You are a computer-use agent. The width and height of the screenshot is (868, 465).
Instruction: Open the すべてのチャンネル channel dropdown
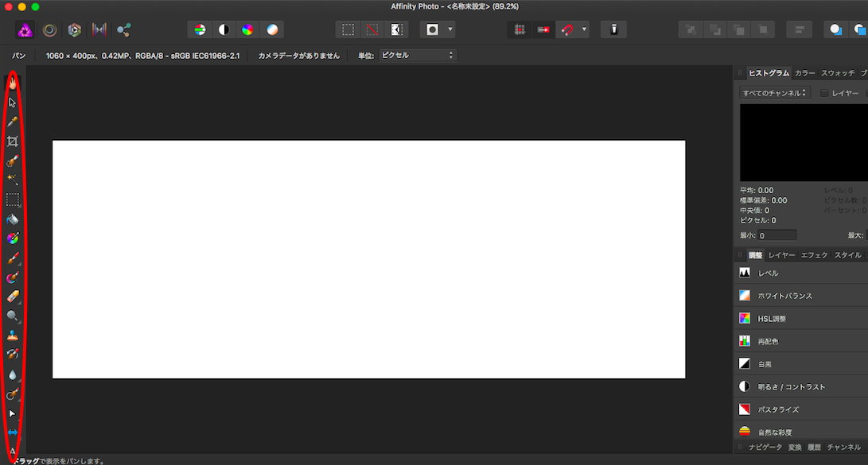coord(774,93)
